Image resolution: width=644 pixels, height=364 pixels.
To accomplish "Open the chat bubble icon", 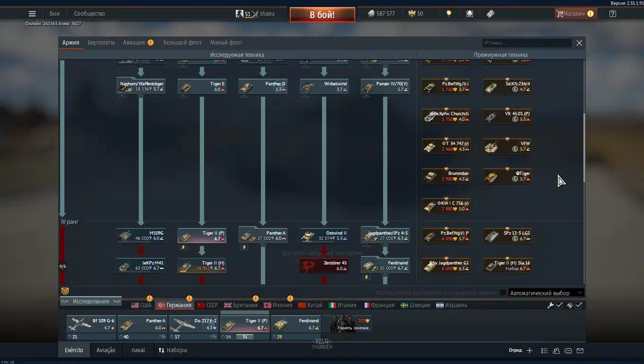I will 568,351.
